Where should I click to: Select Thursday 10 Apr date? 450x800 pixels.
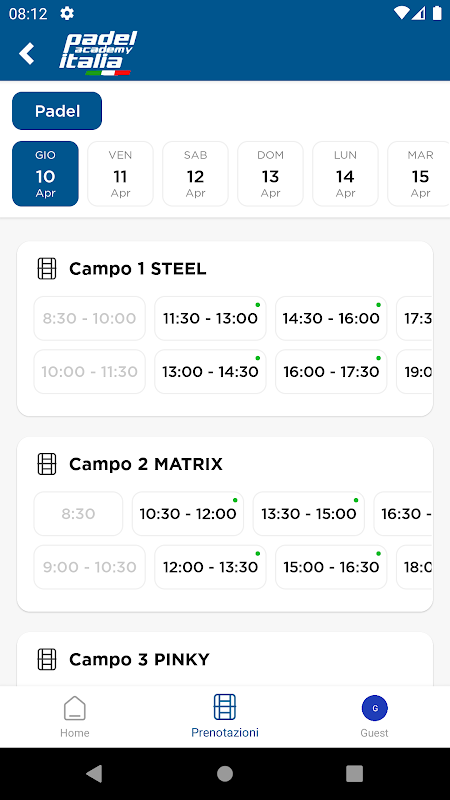point(45,173)
